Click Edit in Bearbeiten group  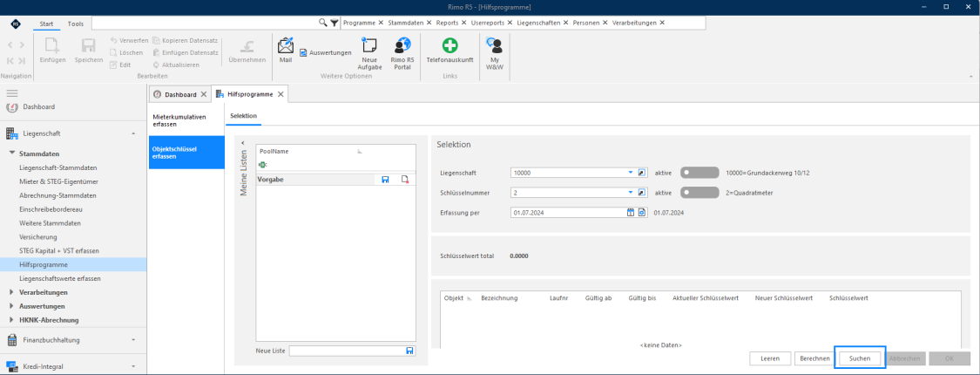(x=120, y=65)
